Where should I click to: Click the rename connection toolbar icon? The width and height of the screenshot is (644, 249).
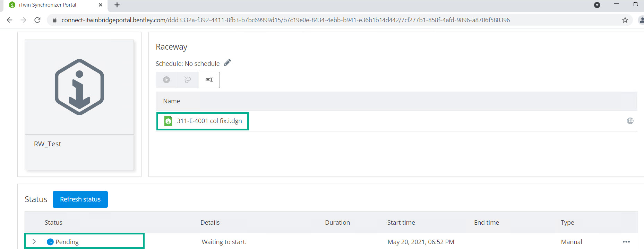pos(209,80)
